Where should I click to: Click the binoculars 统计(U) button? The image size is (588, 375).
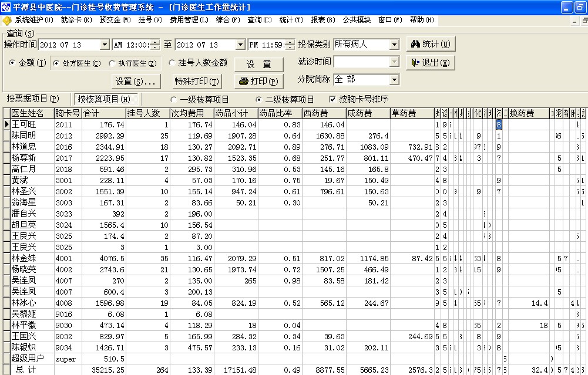(x=431, y=44)
